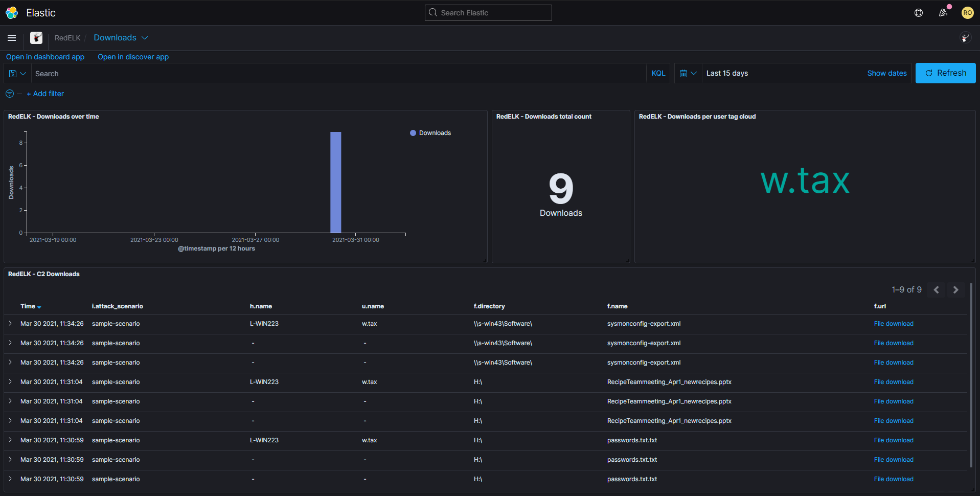The width and height of the screenshot is (980, 496).
Task: Focus the Search Elastic field
Action: [488, 13]
